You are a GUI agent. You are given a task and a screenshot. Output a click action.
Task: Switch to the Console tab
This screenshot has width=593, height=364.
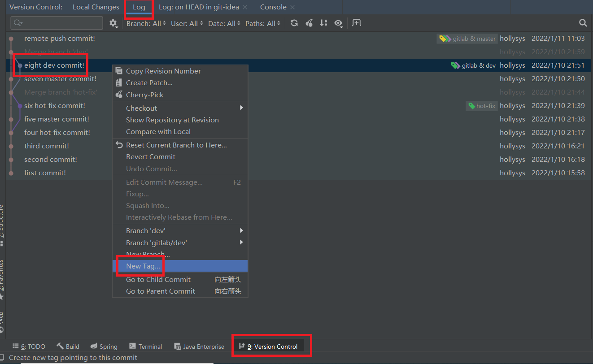(273, 7)
